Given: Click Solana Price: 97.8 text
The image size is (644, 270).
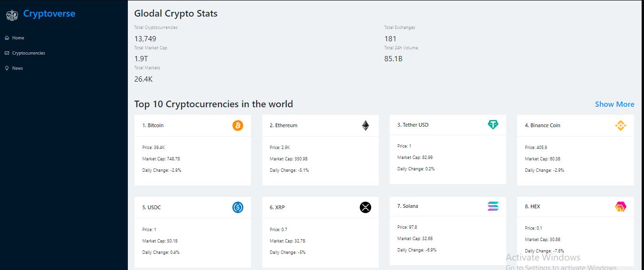Looking at the screenshot, I should [407, 227].
